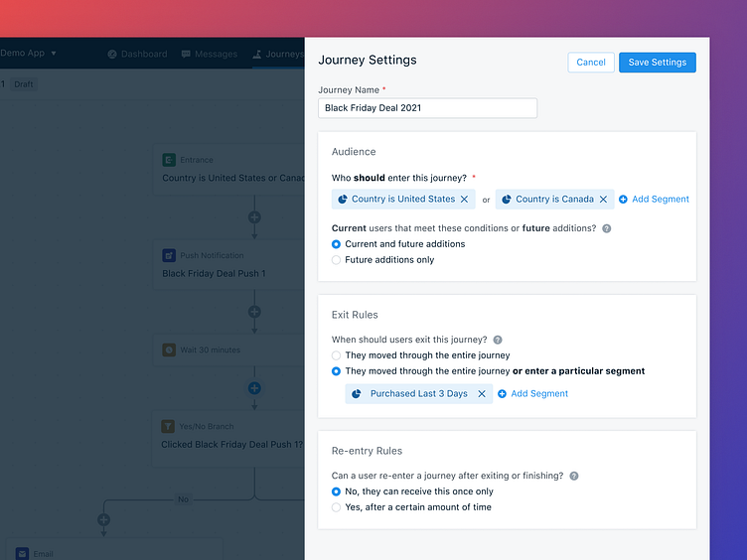
Task: Click the Wait 30 minutes label
Action: tap(211, 350)
